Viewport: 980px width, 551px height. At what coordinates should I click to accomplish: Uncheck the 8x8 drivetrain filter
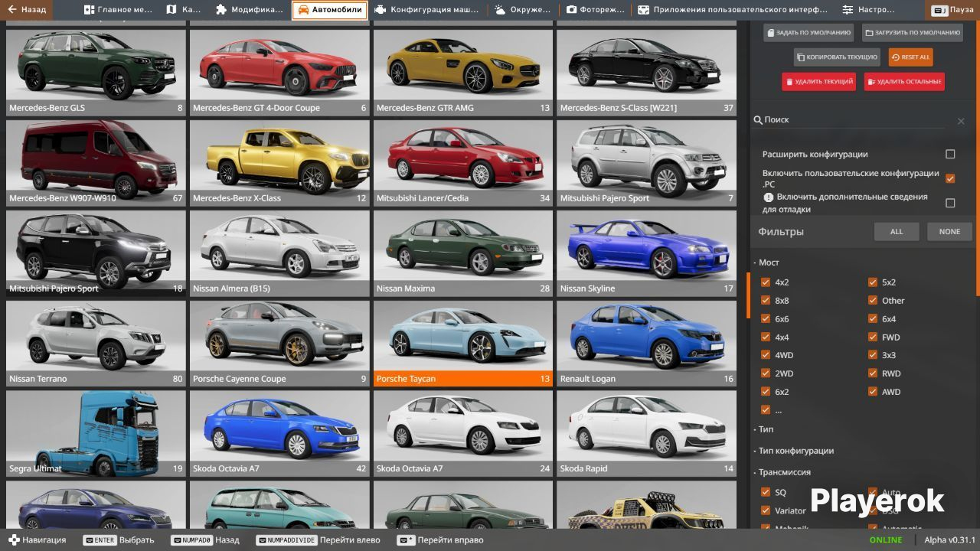point(766,301)
